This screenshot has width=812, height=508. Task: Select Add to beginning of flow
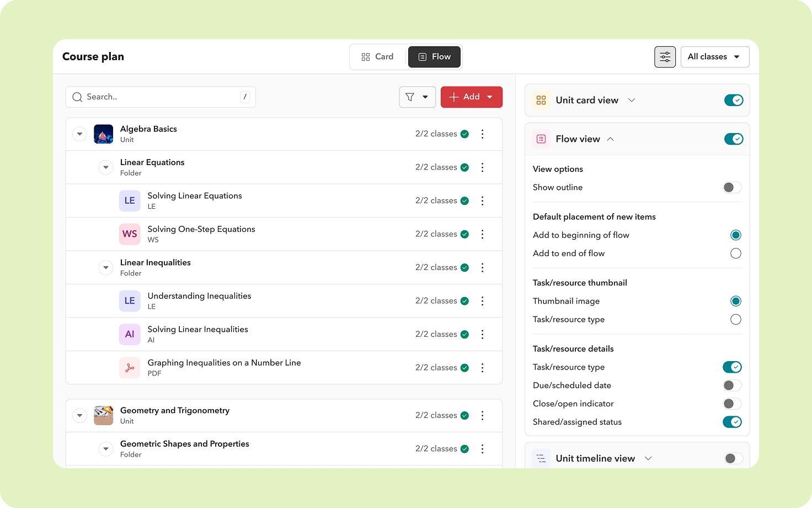[736, 235]
